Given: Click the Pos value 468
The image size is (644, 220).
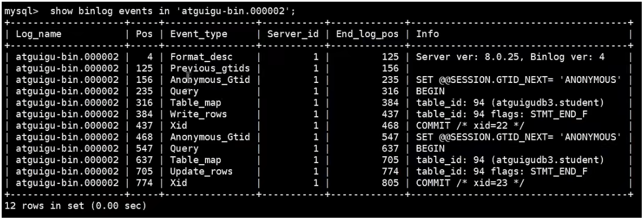Looking at the screenshot, I should coord(144,137).
